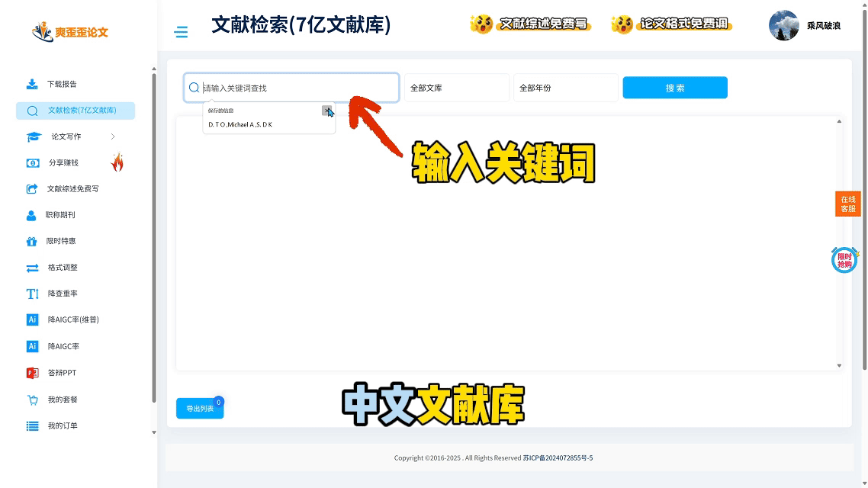The width and height of the screenshot is (868, 488).
Task: Open the 全部年份 year dropdown
Action: 565,88
